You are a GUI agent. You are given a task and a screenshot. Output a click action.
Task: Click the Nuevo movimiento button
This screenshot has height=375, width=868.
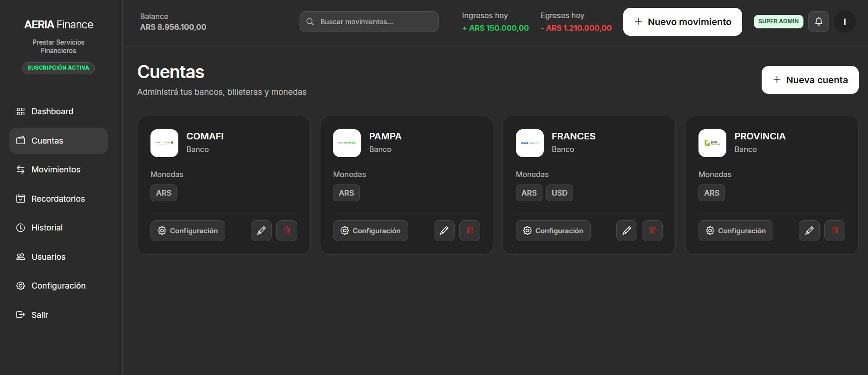[683, 22]
